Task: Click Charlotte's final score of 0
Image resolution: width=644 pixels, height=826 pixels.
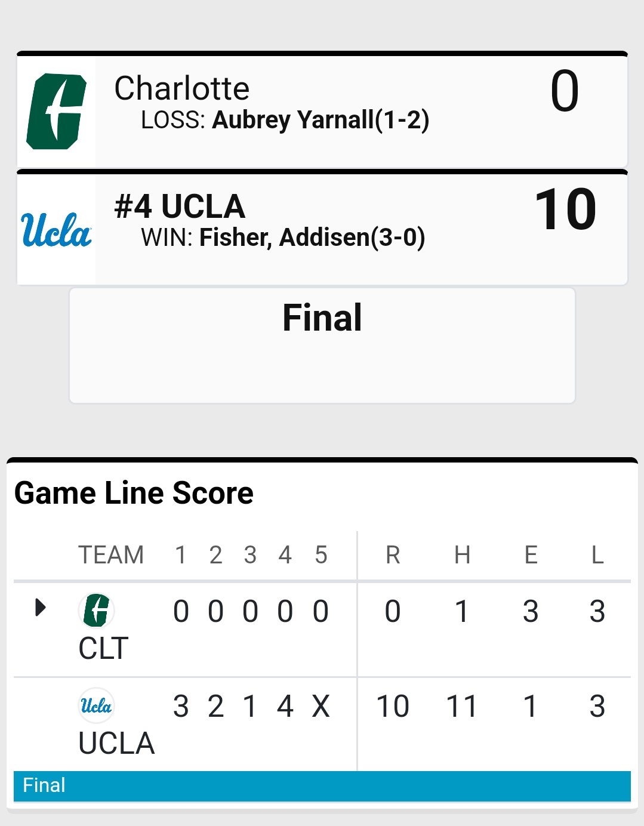Action: (565, 91)
